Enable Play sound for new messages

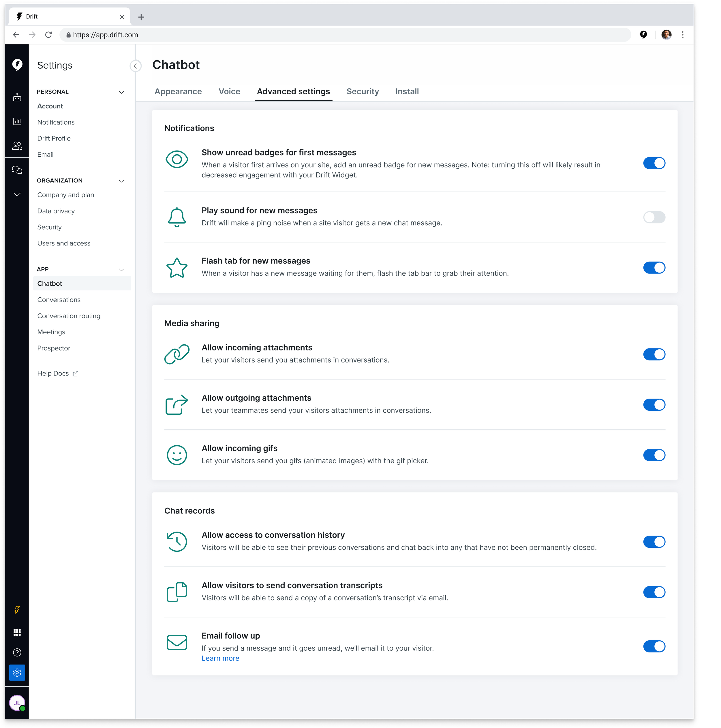(x=654, y=217)
